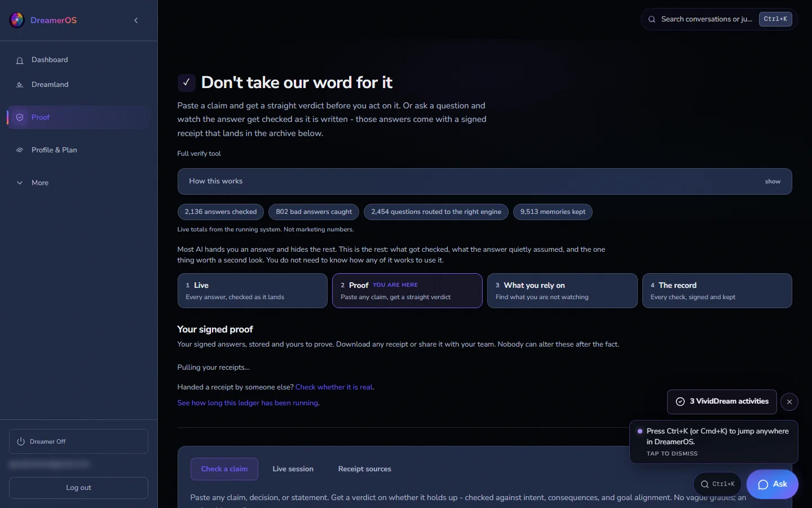Follow the Check whether it is real link

pos(334,387)
